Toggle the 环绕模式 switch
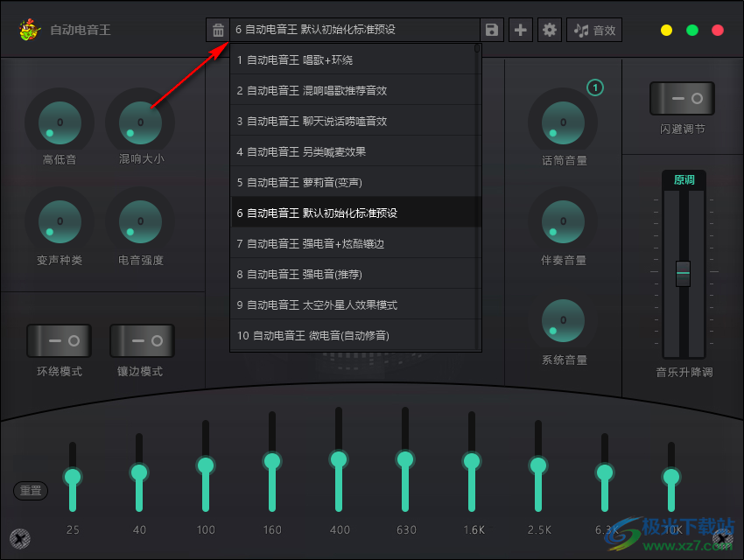The height and width of the screenshot is (560, 744). pyautogui.click(x=59, y=340)
